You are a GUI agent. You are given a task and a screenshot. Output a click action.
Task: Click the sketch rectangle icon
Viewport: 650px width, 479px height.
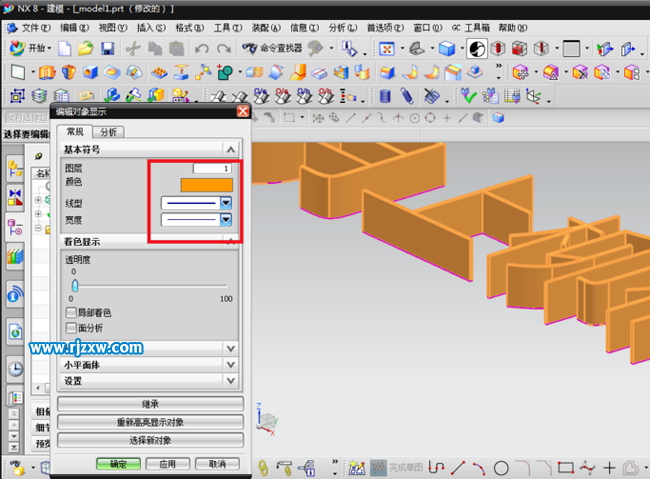[x=18, y=73]
